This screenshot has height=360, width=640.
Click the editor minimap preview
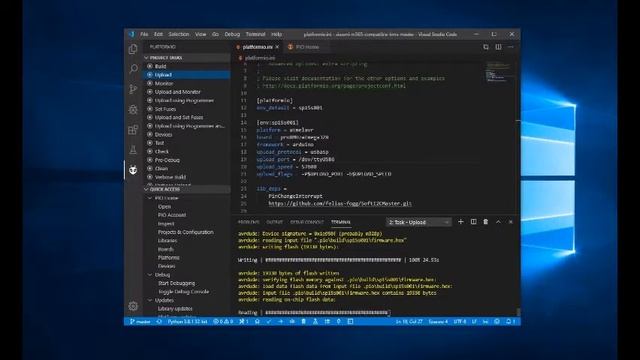click(x=498, y=71)
